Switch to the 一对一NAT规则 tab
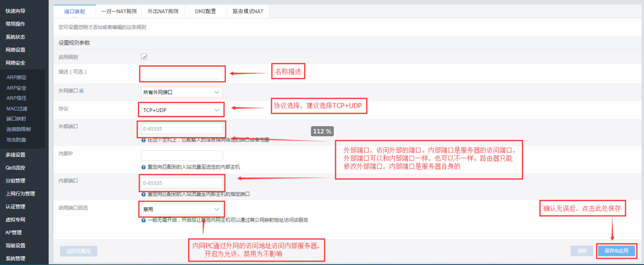644x265 pixels. point(119,11)
